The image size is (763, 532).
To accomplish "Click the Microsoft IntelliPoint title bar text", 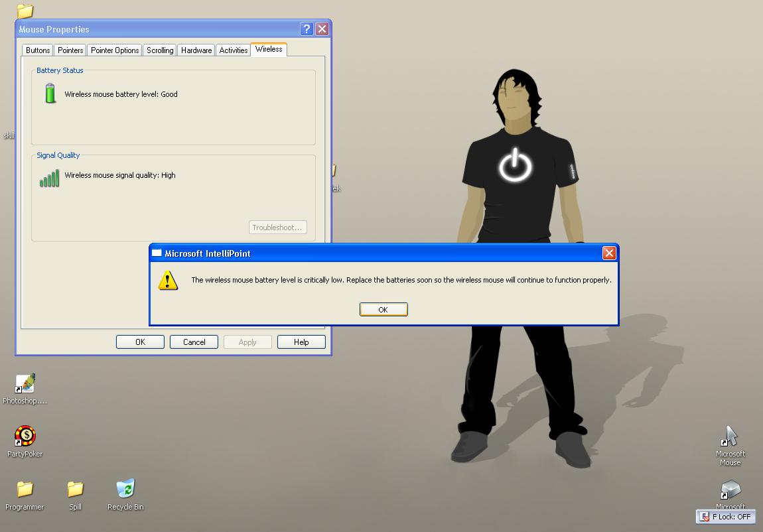I will 207,253.
